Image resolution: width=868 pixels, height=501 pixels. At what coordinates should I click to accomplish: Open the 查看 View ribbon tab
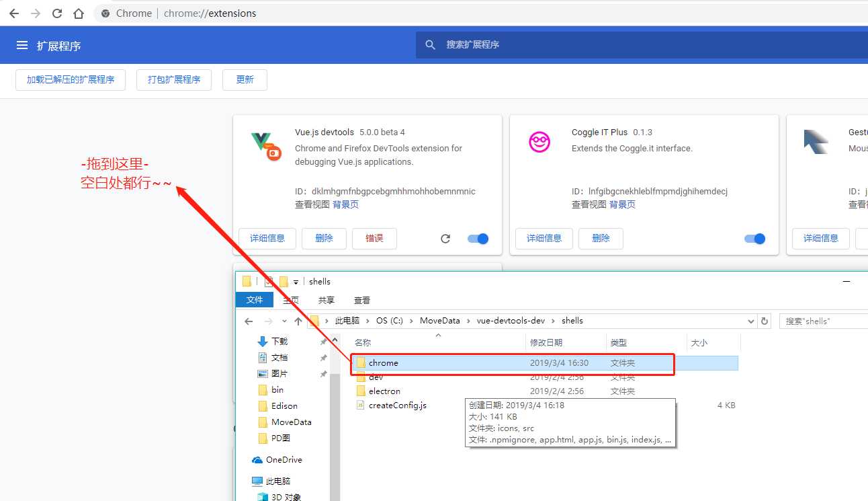pyautogui.click(x=362, y=301)
